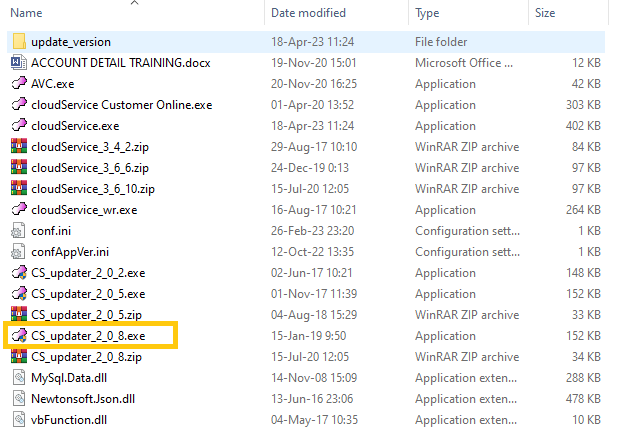The width and height of the screenshot is (635, 437).
Task: Select the MySql.Data.dll file icon
Action: pos(18,377)
